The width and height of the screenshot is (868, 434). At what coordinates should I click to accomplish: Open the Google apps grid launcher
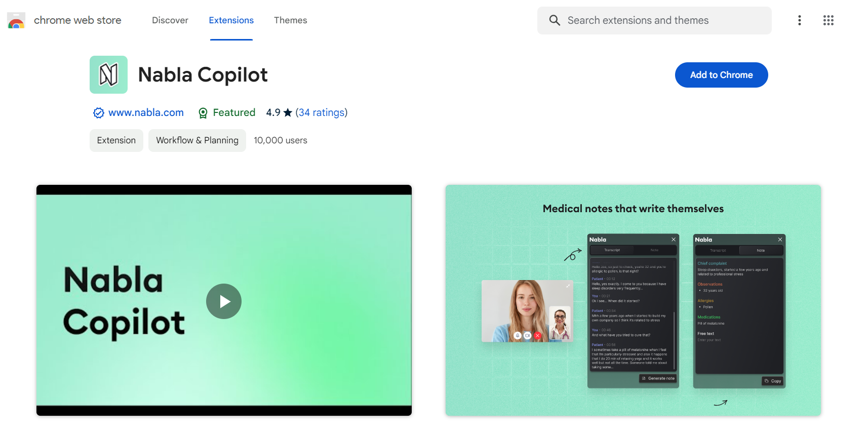coord(828,20)
